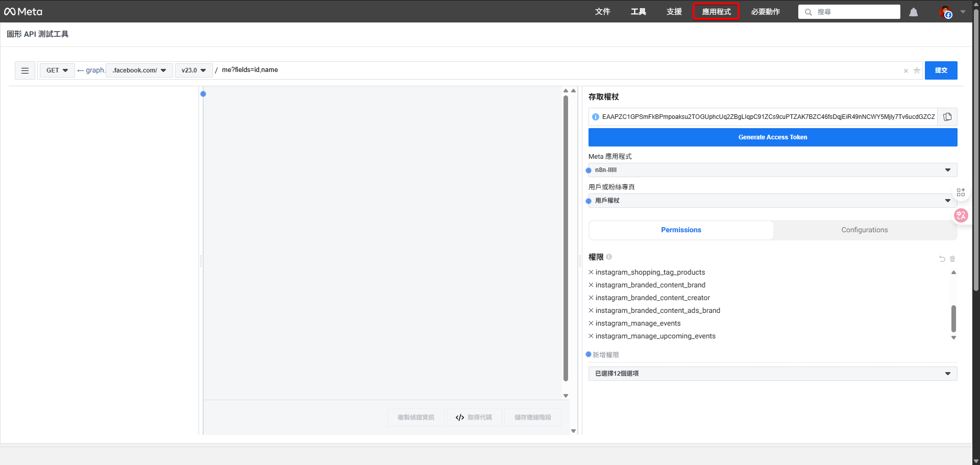Undo permission changes with the revert icon
The height and width of the screenshot is (465, 980).
[941, 259]
